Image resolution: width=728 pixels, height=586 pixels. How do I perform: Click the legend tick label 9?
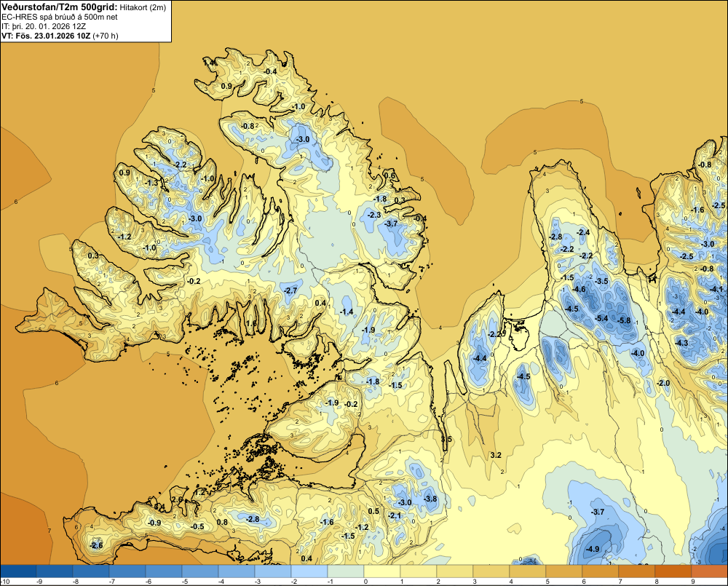(693, 582)
